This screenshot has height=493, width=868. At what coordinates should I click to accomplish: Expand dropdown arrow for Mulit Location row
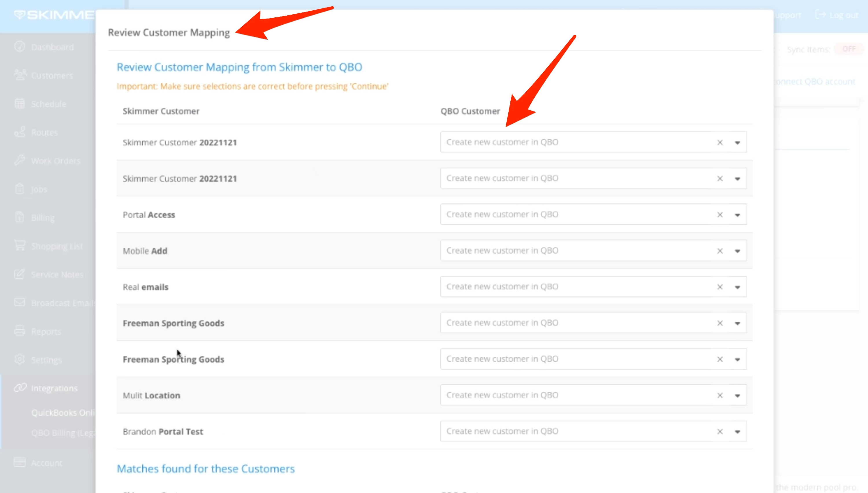pyautogui.click(x=738, y=395)
